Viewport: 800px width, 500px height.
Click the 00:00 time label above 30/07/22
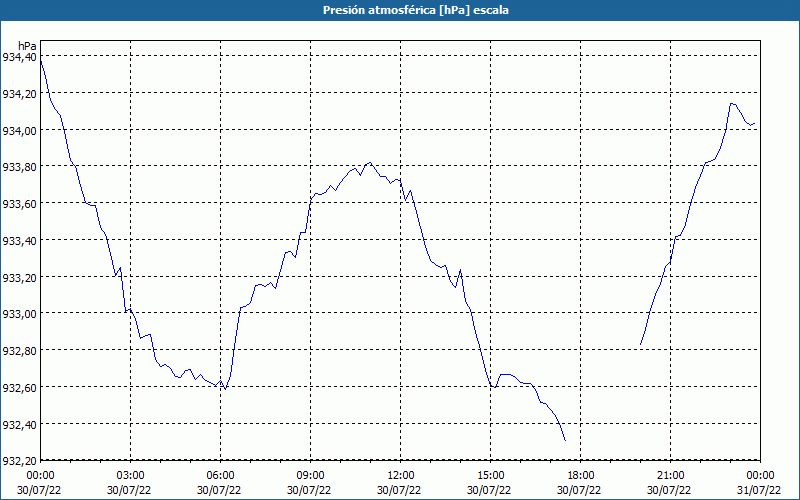pyautogui.click(x=40, y=476)
